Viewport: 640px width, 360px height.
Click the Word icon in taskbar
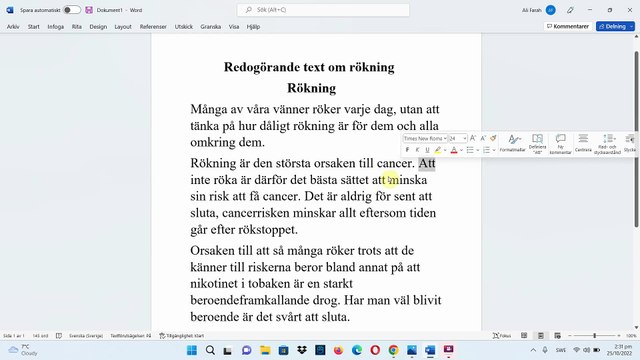(x=430, y=350)
